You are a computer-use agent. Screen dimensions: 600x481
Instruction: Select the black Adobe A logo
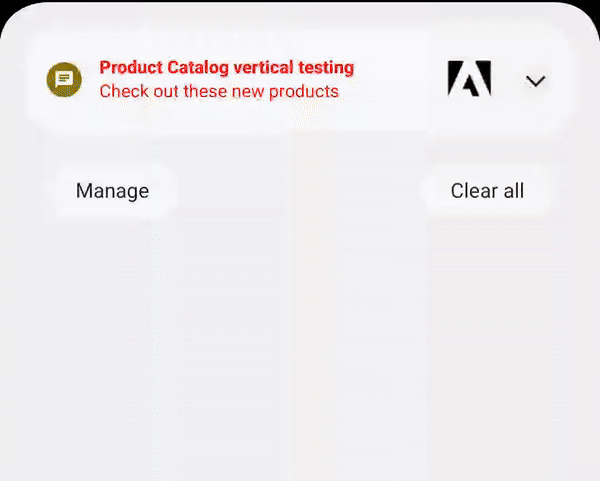(x=469, y=78)
